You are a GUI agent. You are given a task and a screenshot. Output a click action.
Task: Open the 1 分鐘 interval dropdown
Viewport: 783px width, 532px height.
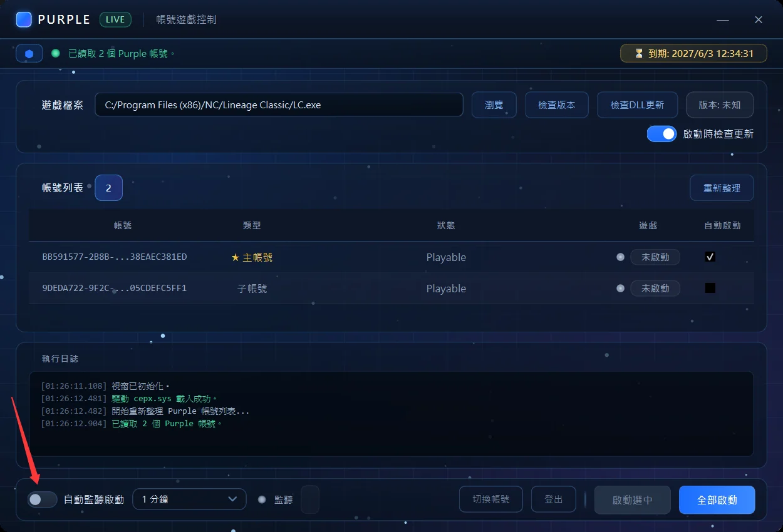pos(189,499)
